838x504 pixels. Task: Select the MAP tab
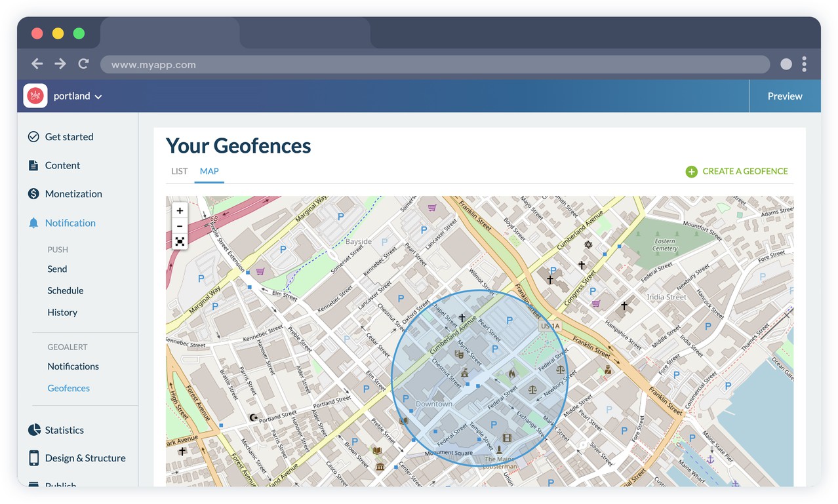pos(209,171)
